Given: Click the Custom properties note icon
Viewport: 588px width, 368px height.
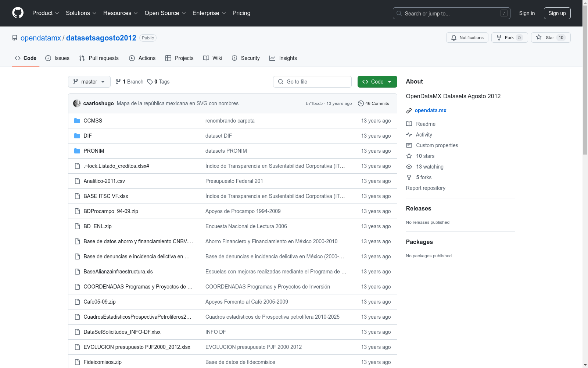Looking at the screenshot, I should click(x=409, y=145).
